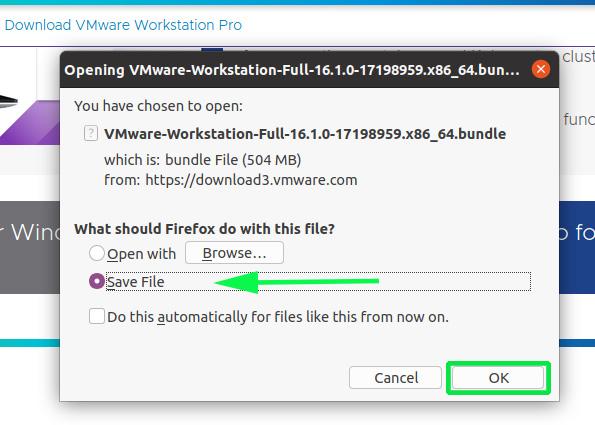Click the download3.vmware.com source URL

(251, 180)
